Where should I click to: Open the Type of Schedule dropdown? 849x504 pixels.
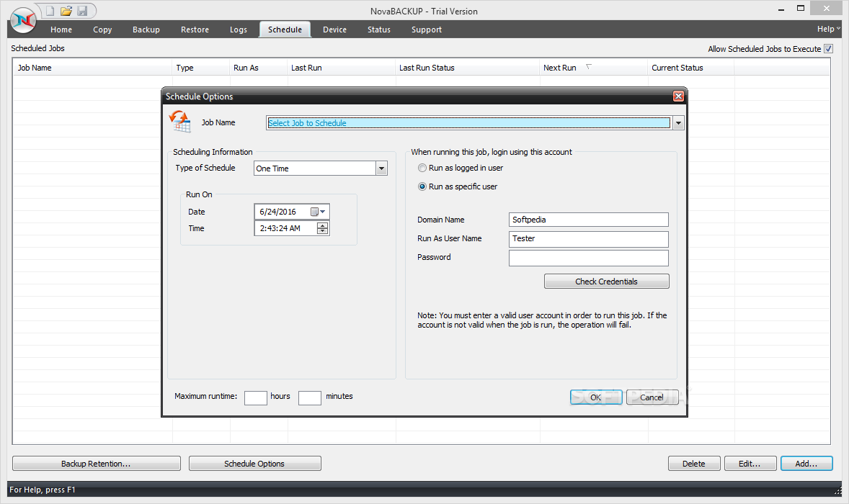coord(382,168)
